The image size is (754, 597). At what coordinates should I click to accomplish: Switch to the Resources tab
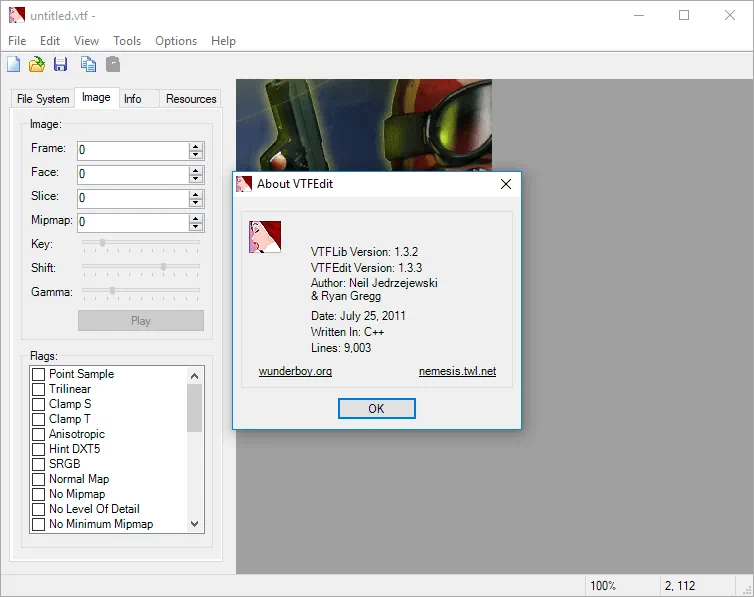[x=191, y=99]
